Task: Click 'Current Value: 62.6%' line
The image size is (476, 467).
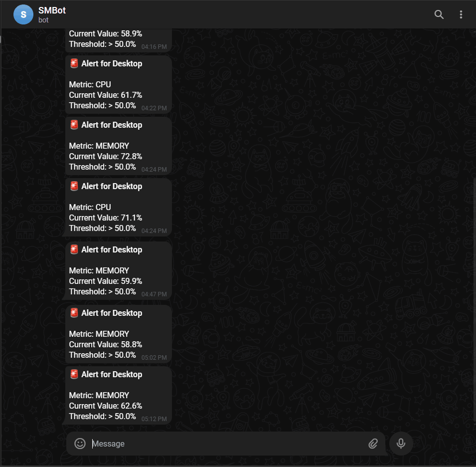Action: 105,406
